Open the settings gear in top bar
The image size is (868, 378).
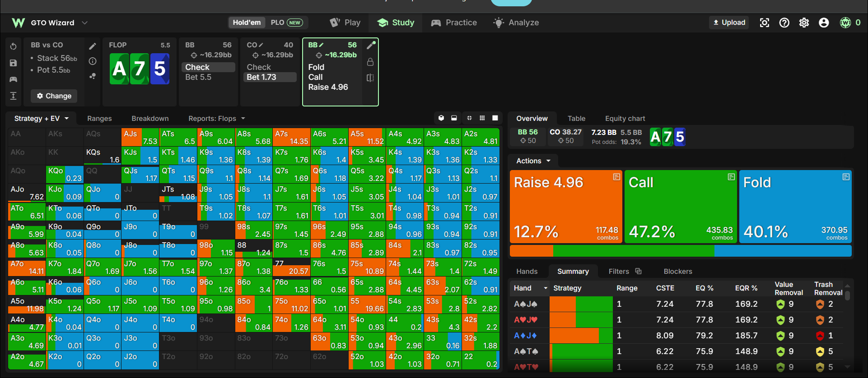click(x=804, y=23)
